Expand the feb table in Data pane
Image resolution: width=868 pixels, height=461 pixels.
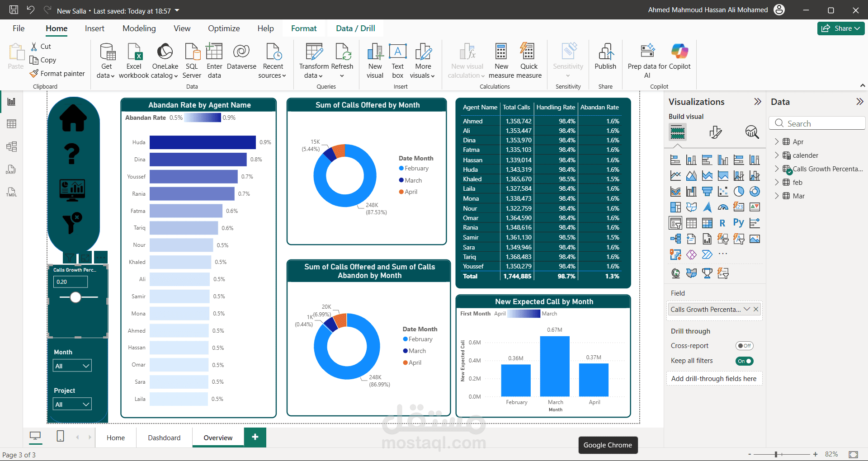tap(777, 182)
